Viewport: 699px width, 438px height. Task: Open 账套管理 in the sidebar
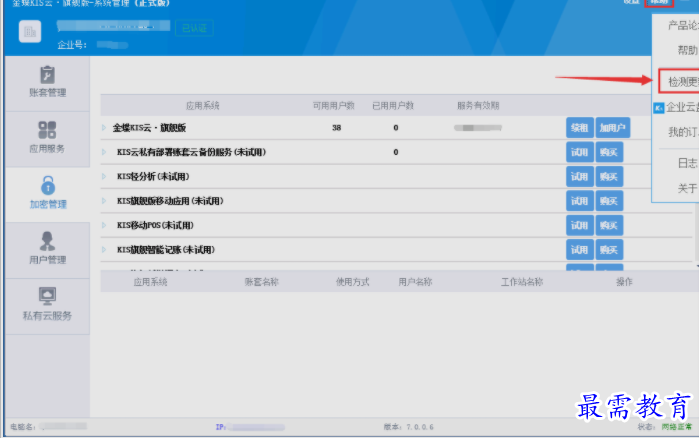pyautogui.click(x=47, y=82)
